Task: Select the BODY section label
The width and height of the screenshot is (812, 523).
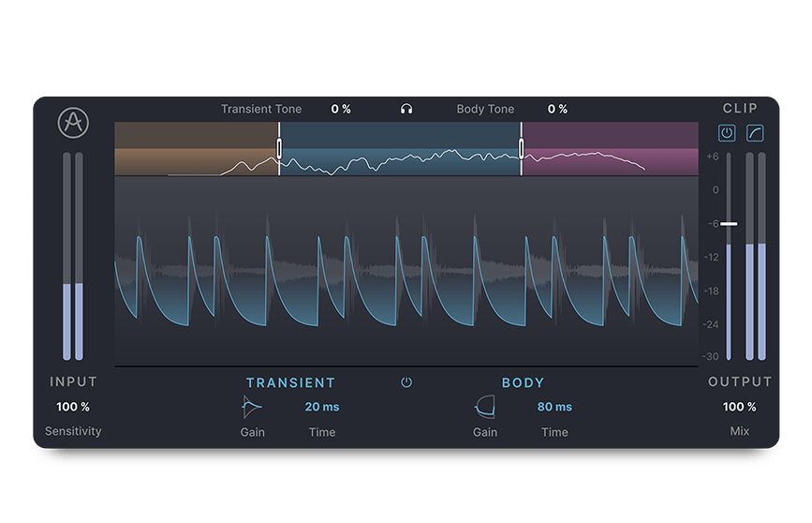Action: coord(523,382)
